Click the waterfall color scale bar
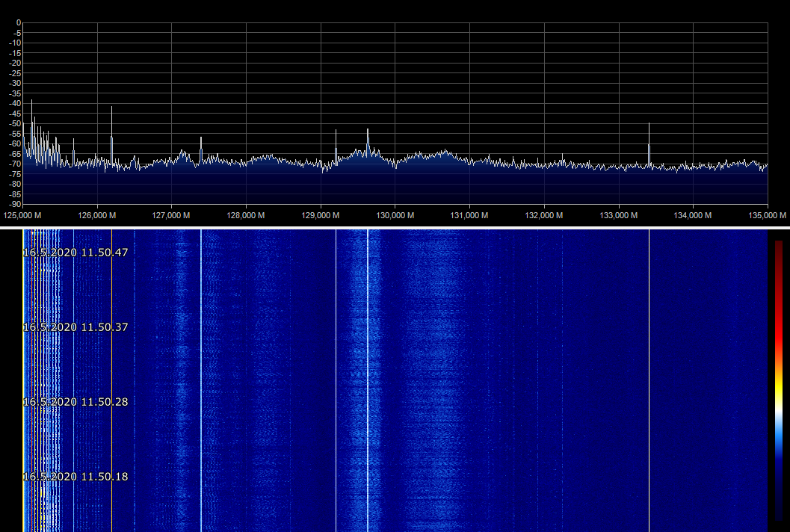Screen dimensions: 790x532 [779, 380]
